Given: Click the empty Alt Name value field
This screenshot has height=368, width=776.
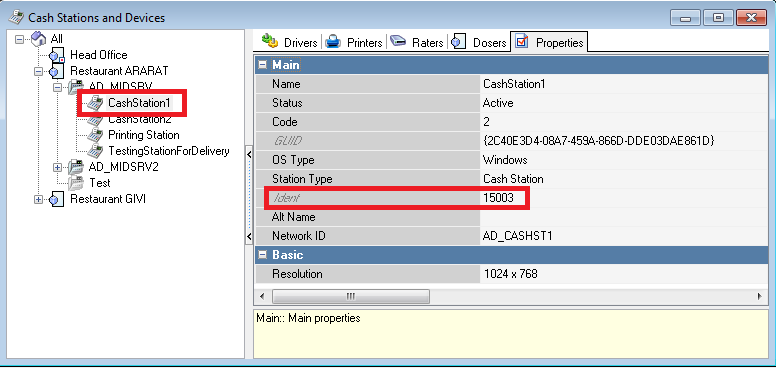Looking at the screenshot, I should (624, 217).
